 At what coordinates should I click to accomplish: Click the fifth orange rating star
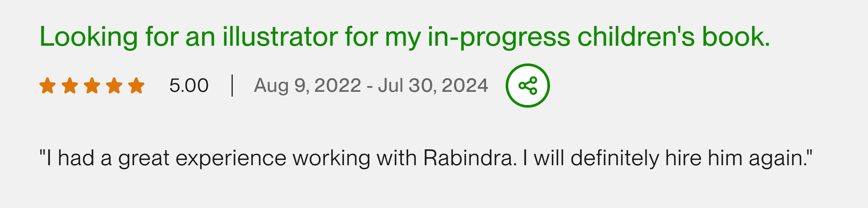point(136,86)
